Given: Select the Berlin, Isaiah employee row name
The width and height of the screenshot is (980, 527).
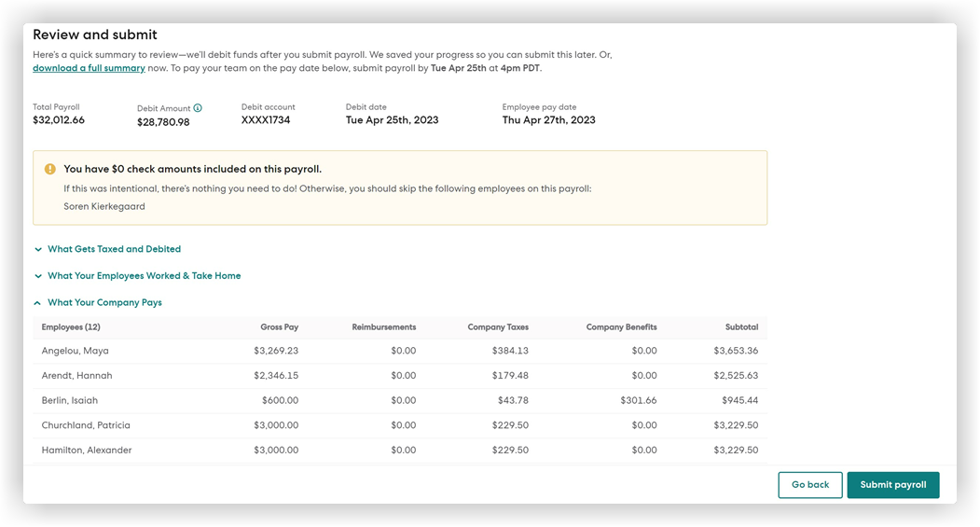Looking at the screenshot, I should point(69,401).
